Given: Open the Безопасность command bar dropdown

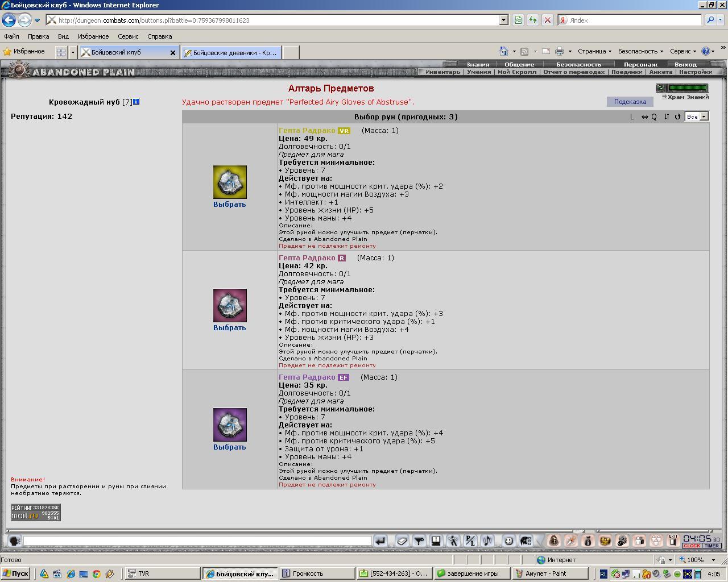Looking at the screenshot, I should point(640,51).
